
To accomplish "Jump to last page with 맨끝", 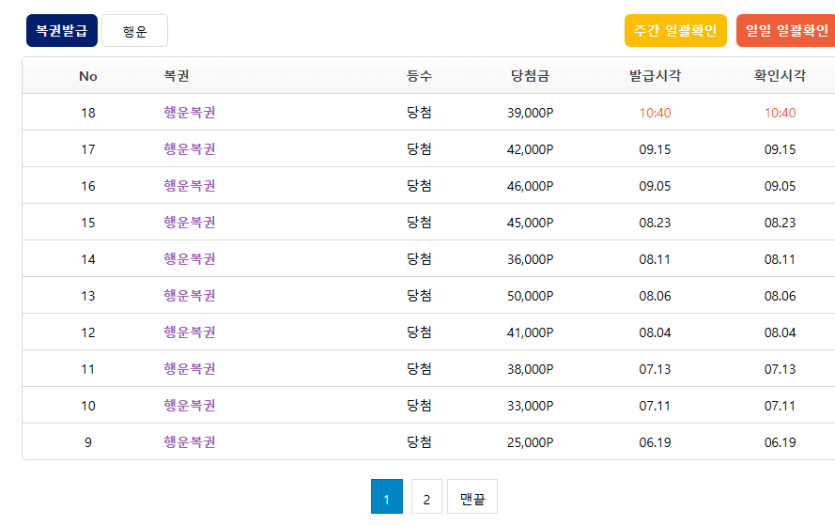I will click(x=472, y=497).
